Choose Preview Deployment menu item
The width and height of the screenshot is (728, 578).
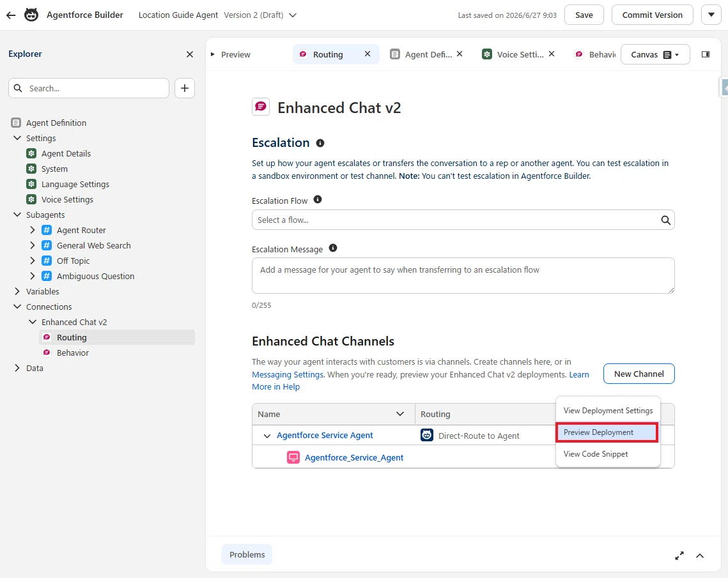pos(607,432)
